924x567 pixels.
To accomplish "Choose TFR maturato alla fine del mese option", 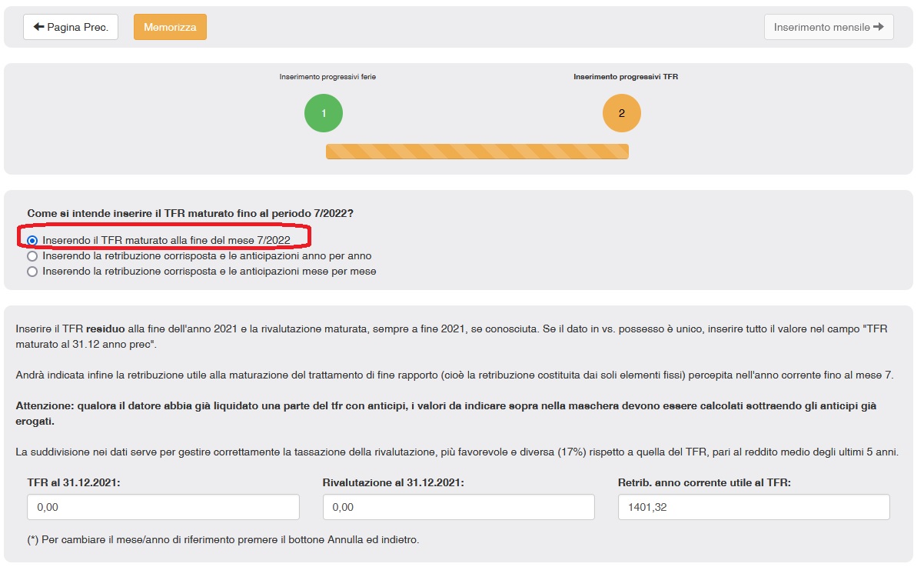I will coord(32,240).
